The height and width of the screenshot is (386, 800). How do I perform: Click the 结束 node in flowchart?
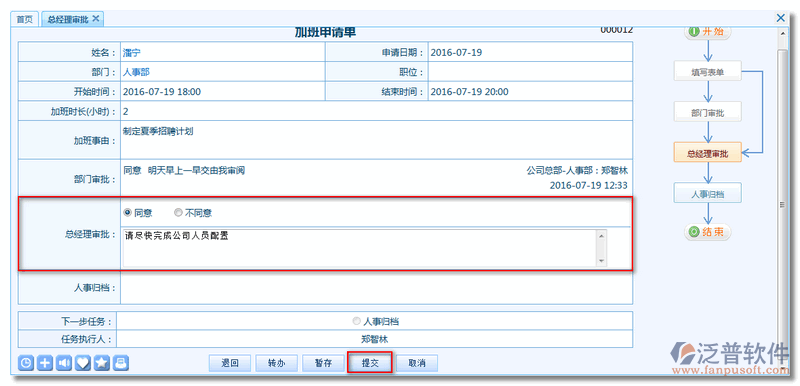click(707, 232)
